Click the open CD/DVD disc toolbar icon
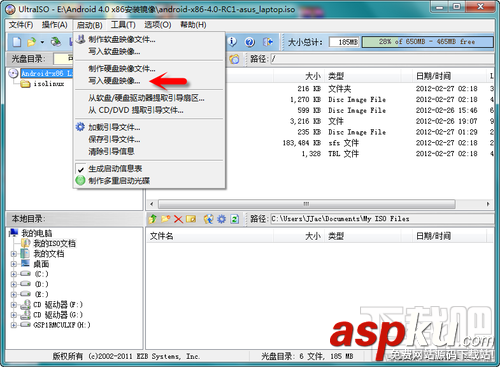The image size is (500, 367). click(56, 42)
